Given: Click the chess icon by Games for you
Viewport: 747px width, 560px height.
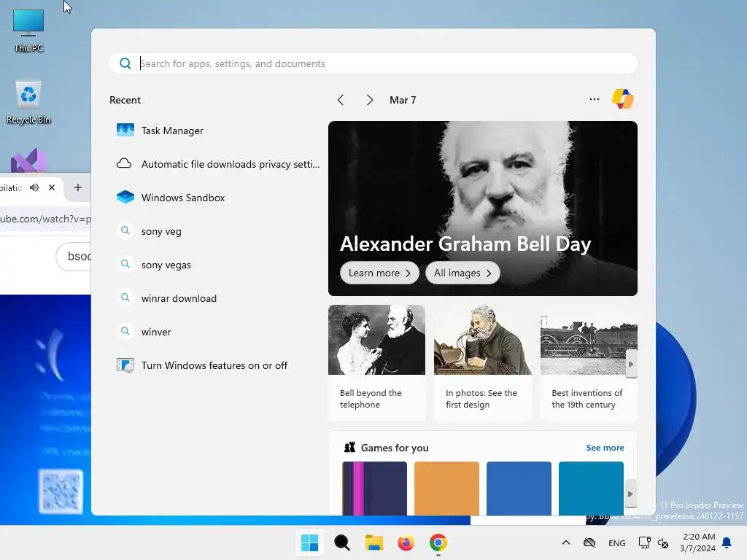Looking at the screenshot, I should (x=349, y=447).
